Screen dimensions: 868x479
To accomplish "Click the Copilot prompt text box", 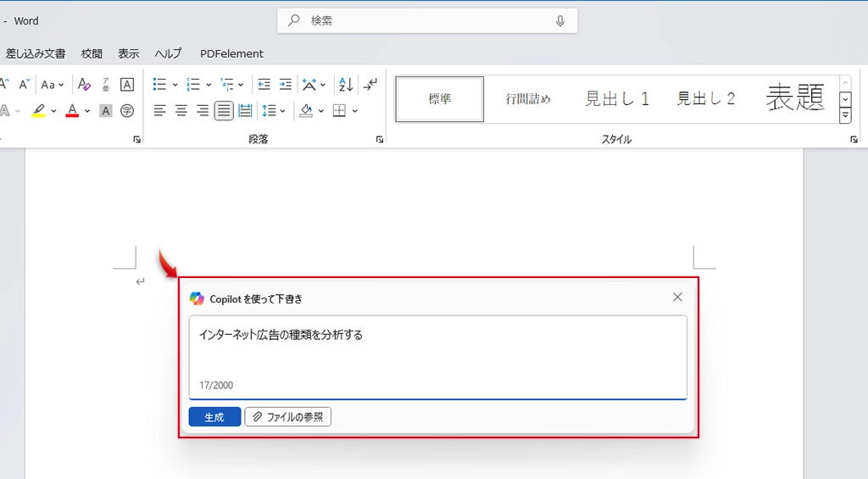I will coord(438,357).
